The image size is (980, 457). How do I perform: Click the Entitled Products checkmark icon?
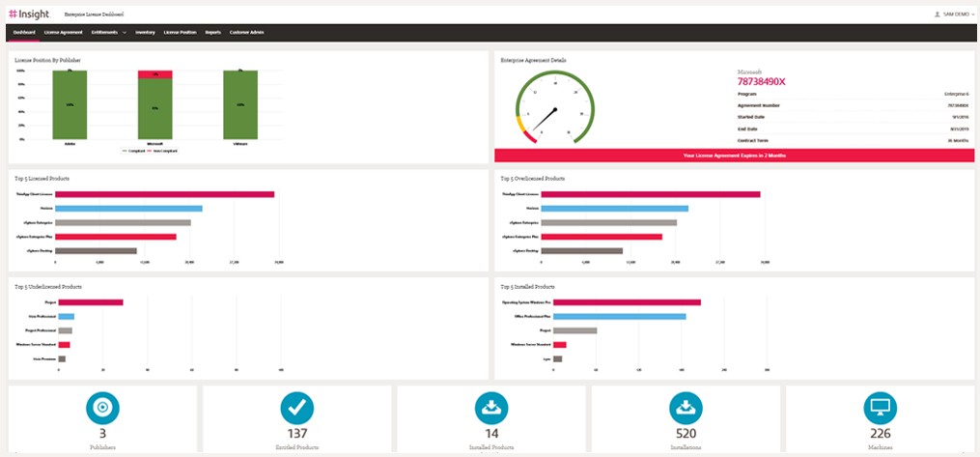pyautogui.click(x=296, y=408)
